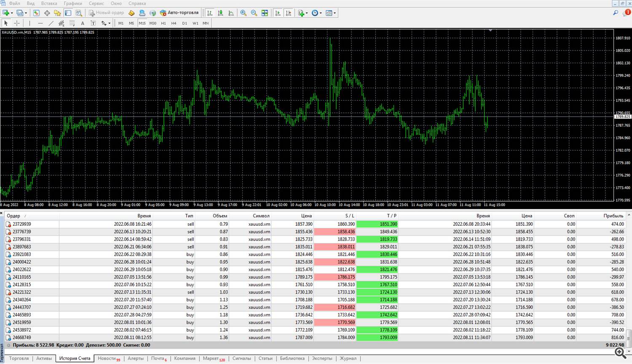This screenshot has height=364, width=632.
Task: Expand the indicators list dropdown
Action: click(x=307, y=13)
